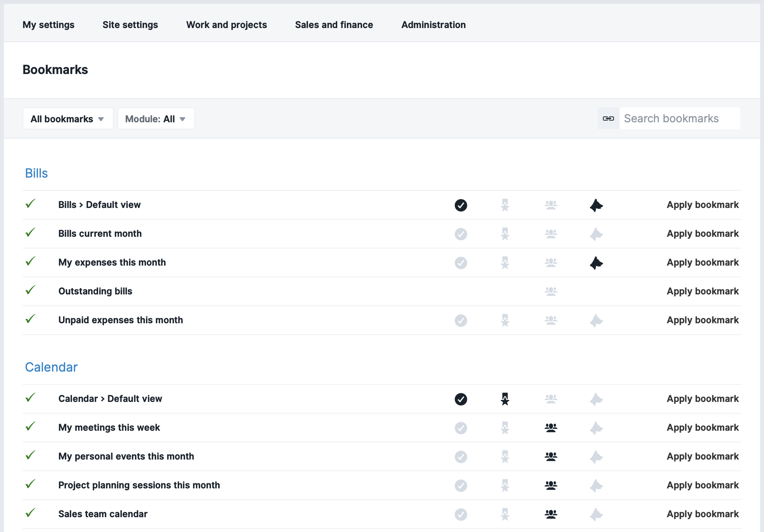This screenshot has height=532, width=764.
Task: Click the dark people icon on My meetings this week
Action: click(551, 428)
